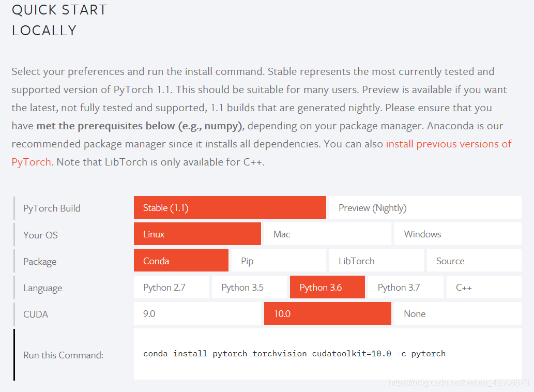Select Conda package manager
The image size is (534, 392).
181,261
